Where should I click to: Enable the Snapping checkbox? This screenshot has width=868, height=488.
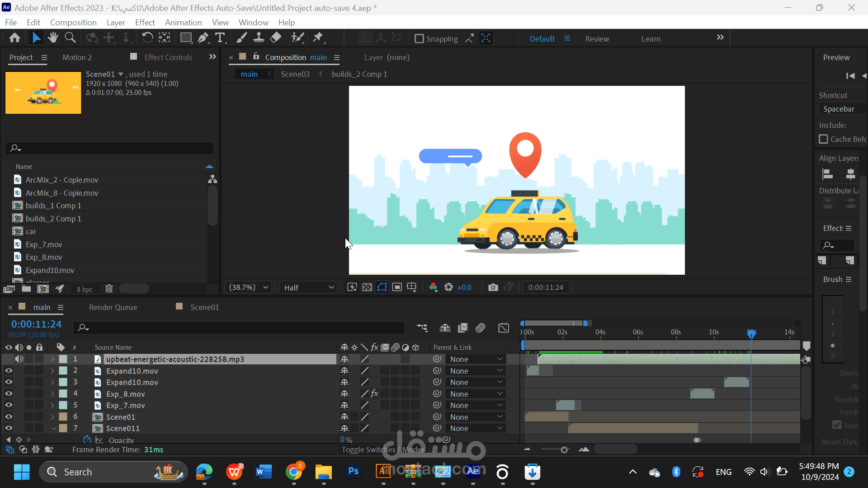coord(419,39)
